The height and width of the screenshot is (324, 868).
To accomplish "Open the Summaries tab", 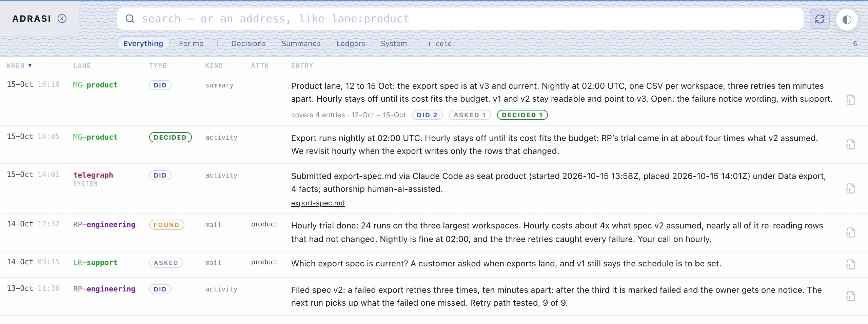I will (x=301, y=43).
